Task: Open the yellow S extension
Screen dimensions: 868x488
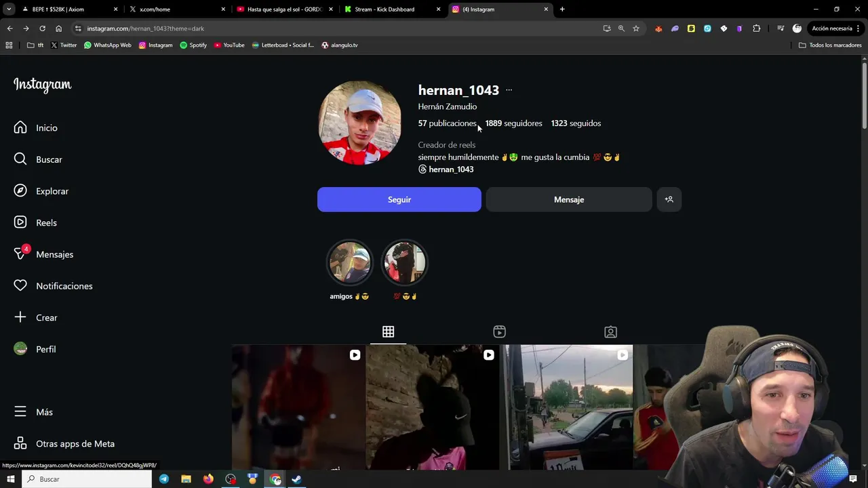Action: [691, 28]
